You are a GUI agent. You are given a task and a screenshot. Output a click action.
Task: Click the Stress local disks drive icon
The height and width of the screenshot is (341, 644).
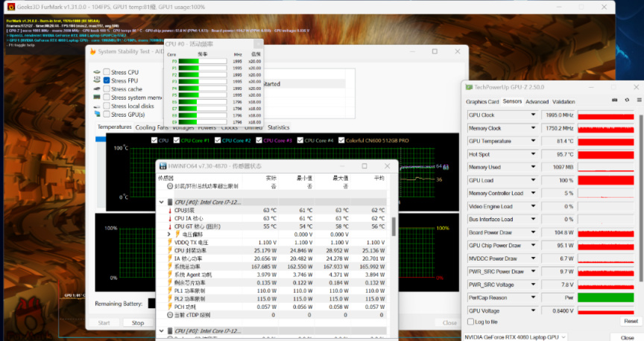click(x=97, y=106)
